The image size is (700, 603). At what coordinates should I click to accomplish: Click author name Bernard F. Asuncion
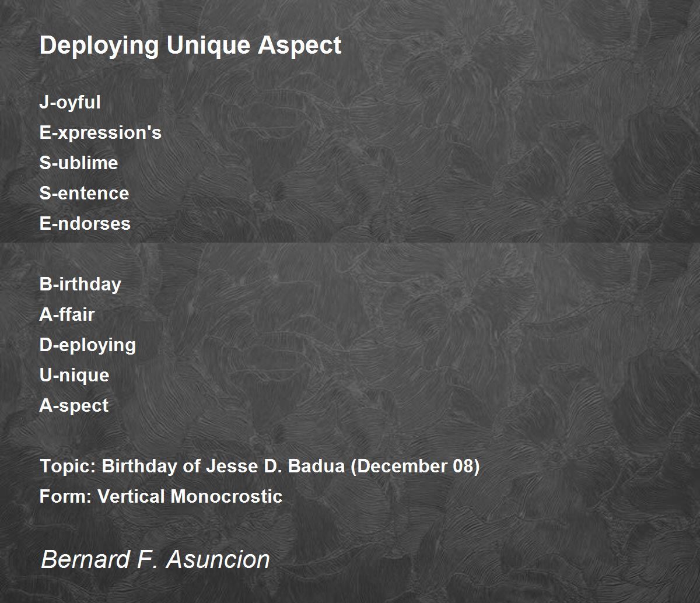click(155, 559)
